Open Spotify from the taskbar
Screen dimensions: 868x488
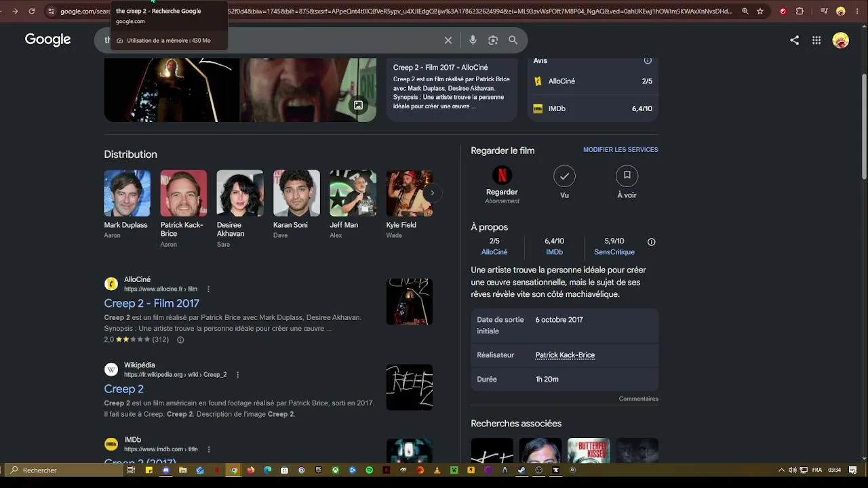tap(369, 470)
